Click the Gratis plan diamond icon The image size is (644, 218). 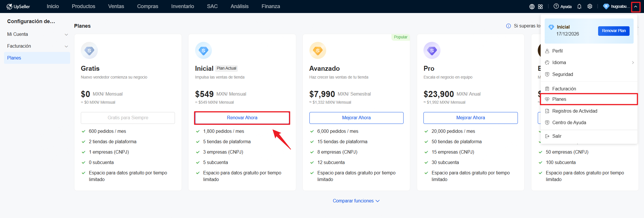coord(89,51)
